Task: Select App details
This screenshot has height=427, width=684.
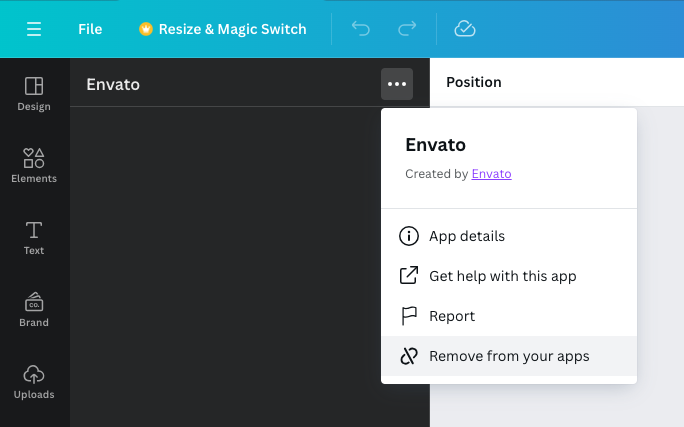Action: [509, 236]
